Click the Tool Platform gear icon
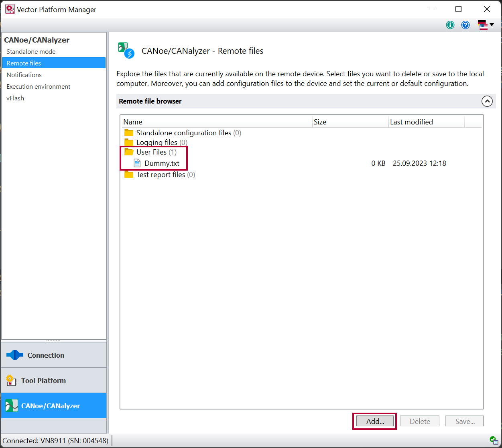Viewport: 502px width, 448px height. pyautogui.click(x=11, y=380)
